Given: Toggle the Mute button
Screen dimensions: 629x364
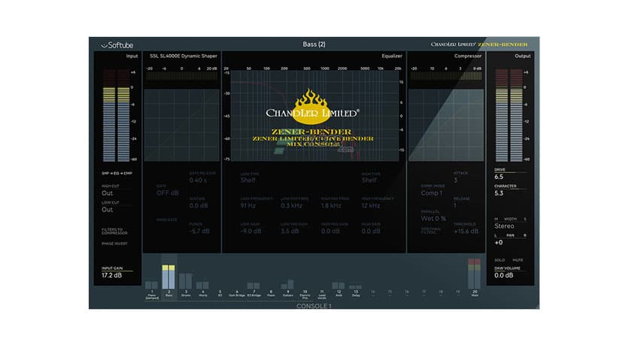Looking at the screenshot, I should click(518, 260).
